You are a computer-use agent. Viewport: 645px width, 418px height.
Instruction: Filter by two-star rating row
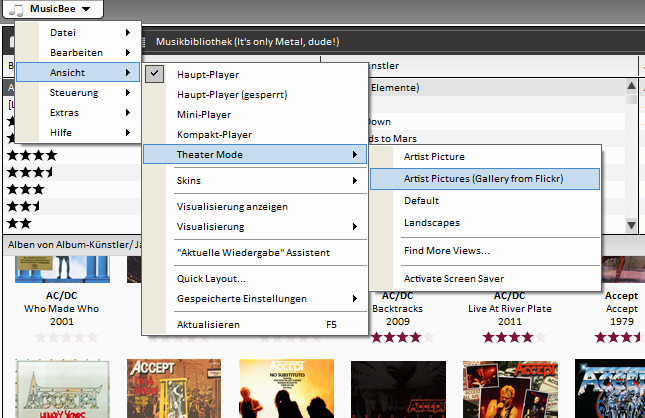tap(19, 223)
